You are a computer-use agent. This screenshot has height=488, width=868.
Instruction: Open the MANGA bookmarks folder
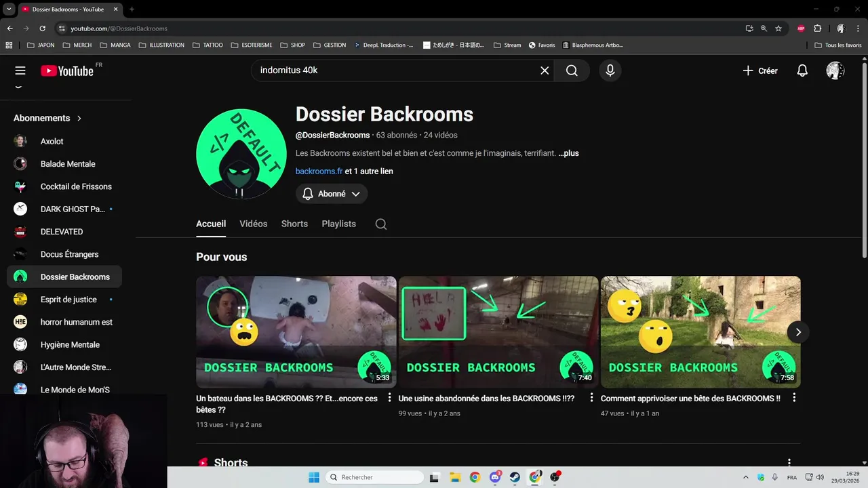click(x=115, y=45)
